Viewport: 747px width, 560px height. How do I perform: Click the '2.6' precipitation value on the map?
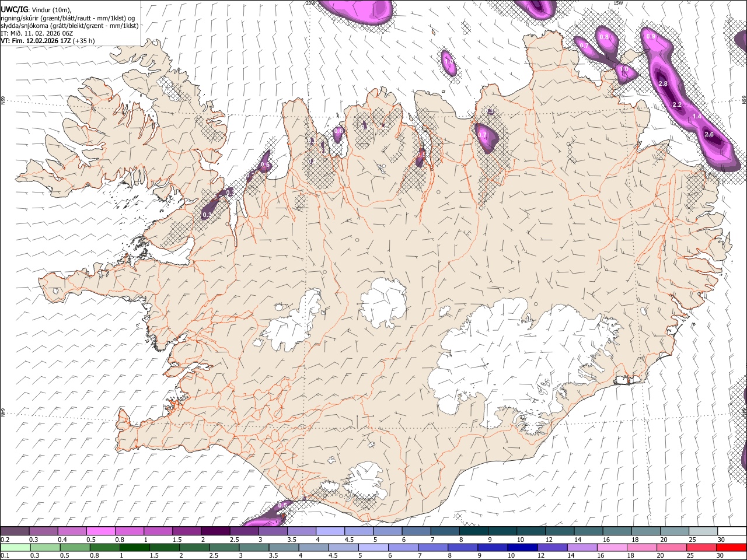(709, 134)
